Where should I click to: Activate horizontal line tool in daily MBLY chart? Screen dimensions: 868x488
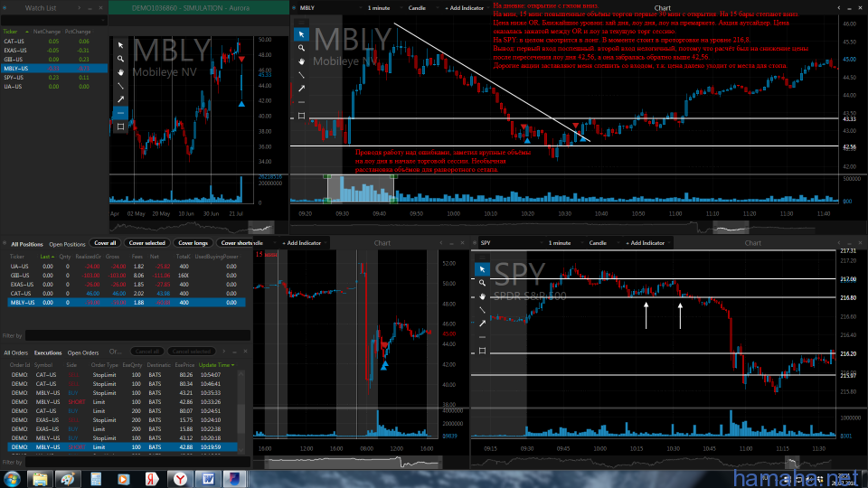(120, 113)
